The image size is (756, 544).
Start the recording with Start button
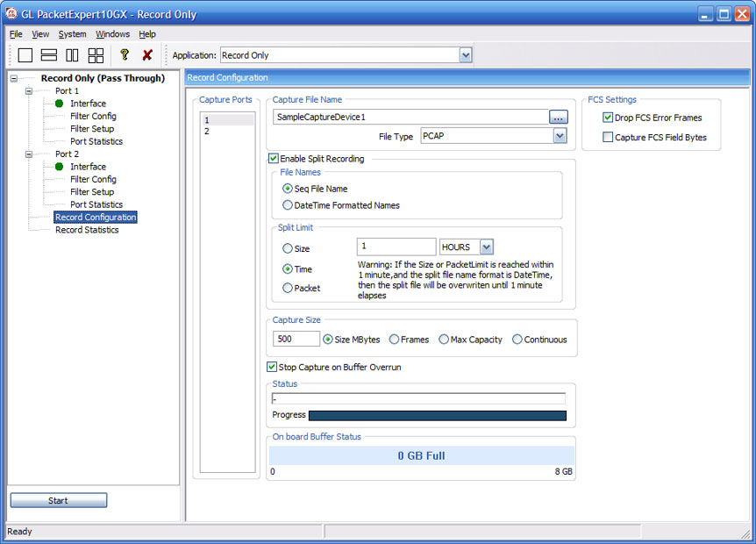pyautogui.click(x=59, y=500)
